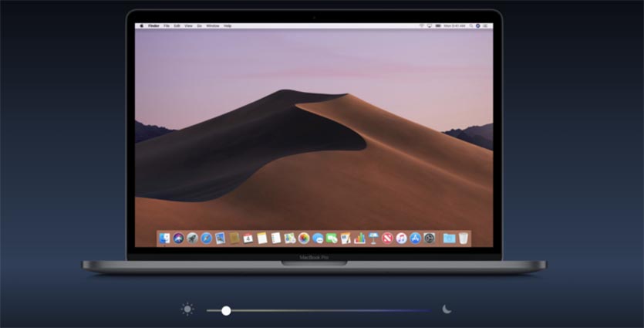This screenshot has height=328, width=644.
Task: Click the battery status icon
Action: click(438, 26)
